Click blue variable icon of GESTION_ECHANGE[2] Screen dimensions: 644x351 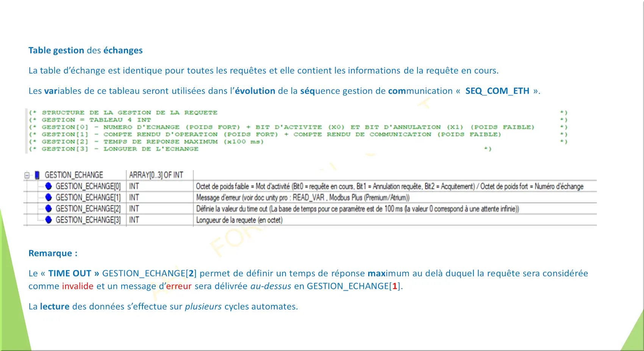pyautogui.click(x=48, y=208)
